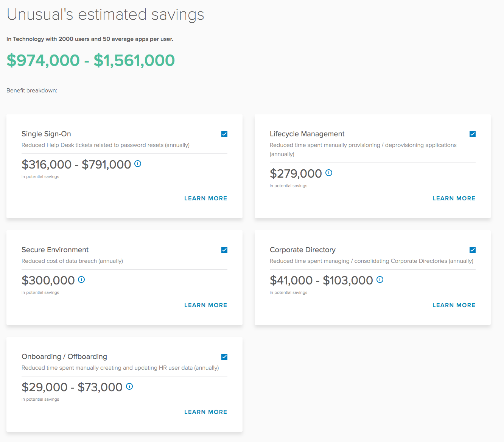The width and height of the screenshot is (504, 442).
Task: Uncheck the Lifecycle Management checkbox
Action: click(473, 134)
